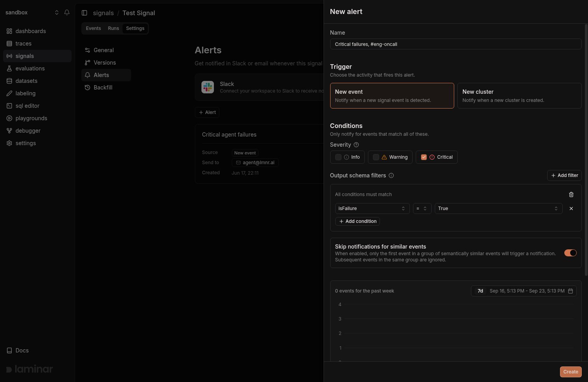Open sql editor in sidebar
The image size is (588, 382).
pos(37,106)
